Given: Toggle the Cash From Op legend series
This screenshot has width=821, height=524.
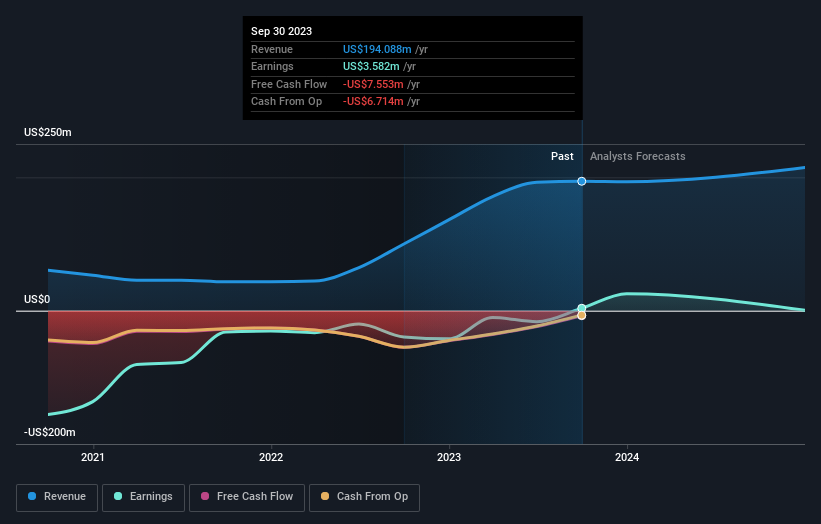Looking at the screenshot, I should (364, 497).
